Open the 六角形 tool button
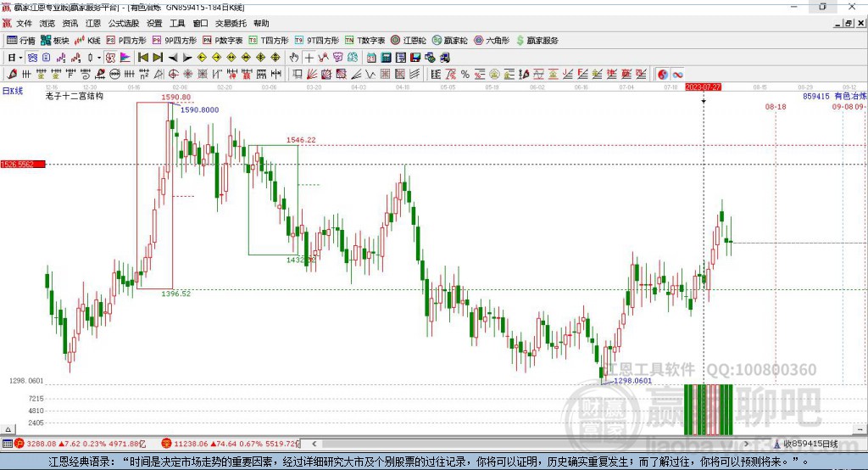The width and height of the screenshot is (868, 470). (492, 41)
